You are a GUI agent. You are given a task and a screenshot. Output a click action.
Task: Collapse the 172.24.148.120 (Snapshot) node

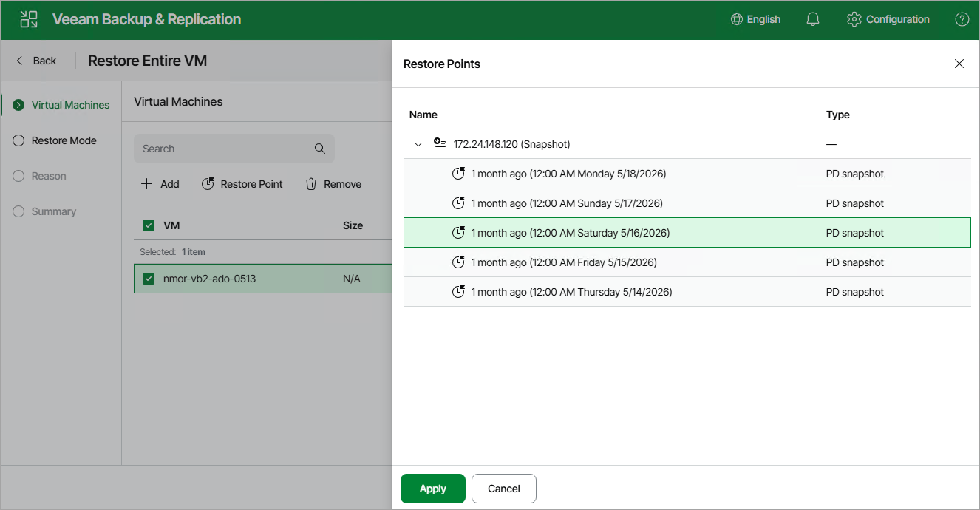[x=418, y=144]
